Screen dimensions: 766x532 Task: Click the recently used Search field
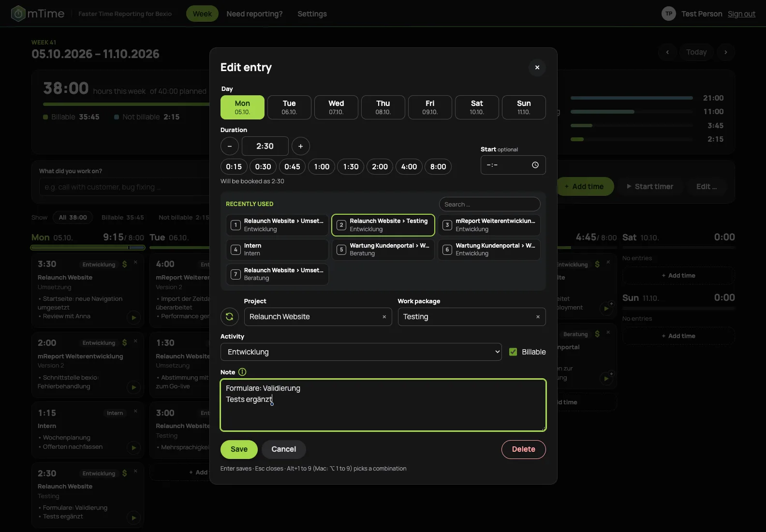click(x=489, y=204)
